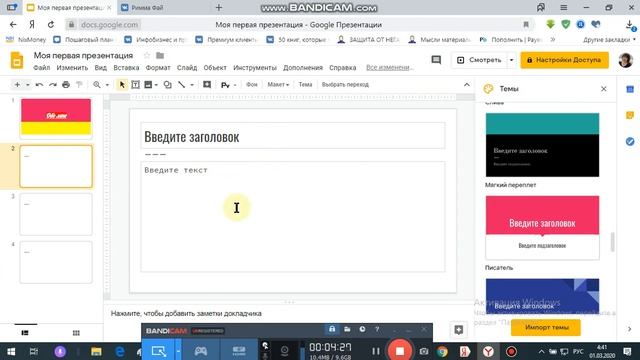Open Google Calendar side panel icon
Screen dimensions: 640x360
coord(630,89)
